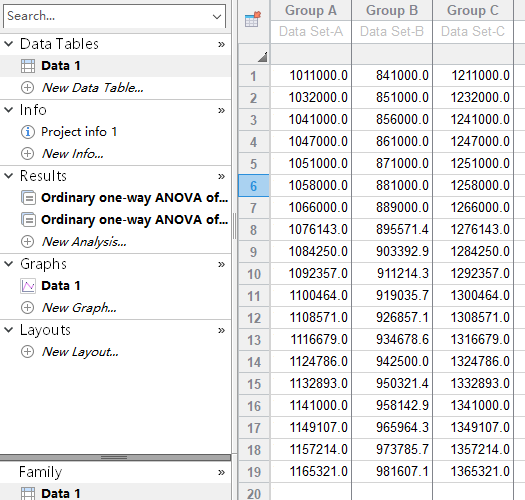Click the Data Set-C title cell
The width and height of the screenshot is (525, 500).
(x=473, y=31)
